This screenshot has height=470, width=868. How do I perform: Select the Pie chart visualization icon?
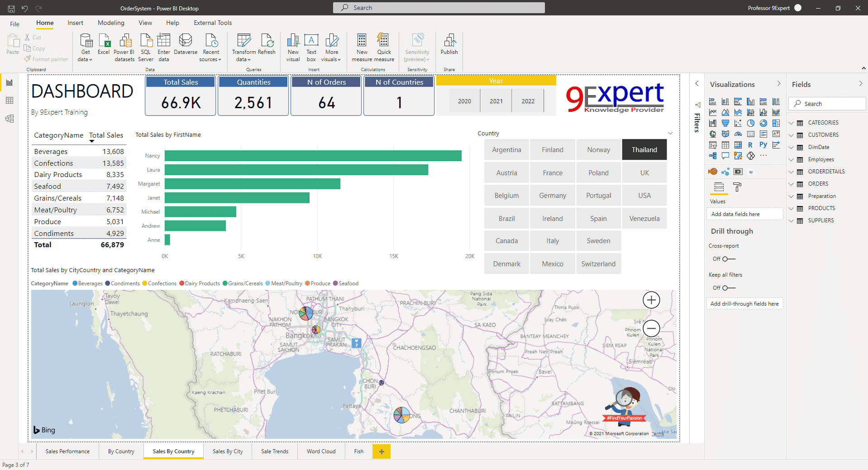(x=751, y=123)
